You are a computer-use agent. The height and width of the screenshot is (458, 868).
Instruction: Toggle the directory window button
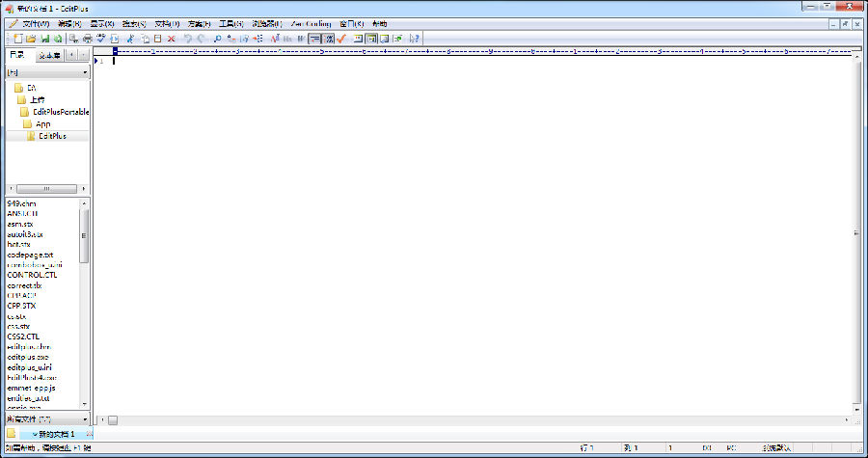[x=371, y=39]
